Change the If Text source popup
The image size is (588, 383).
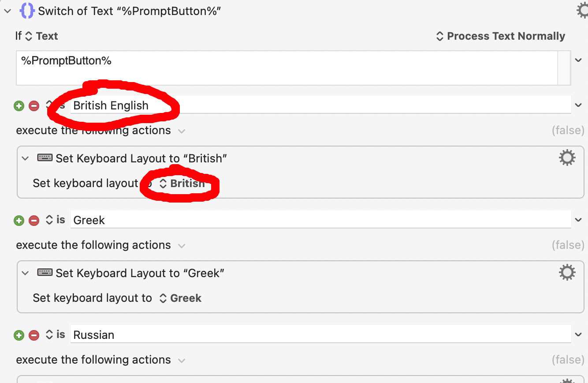(x=42, y=36)
